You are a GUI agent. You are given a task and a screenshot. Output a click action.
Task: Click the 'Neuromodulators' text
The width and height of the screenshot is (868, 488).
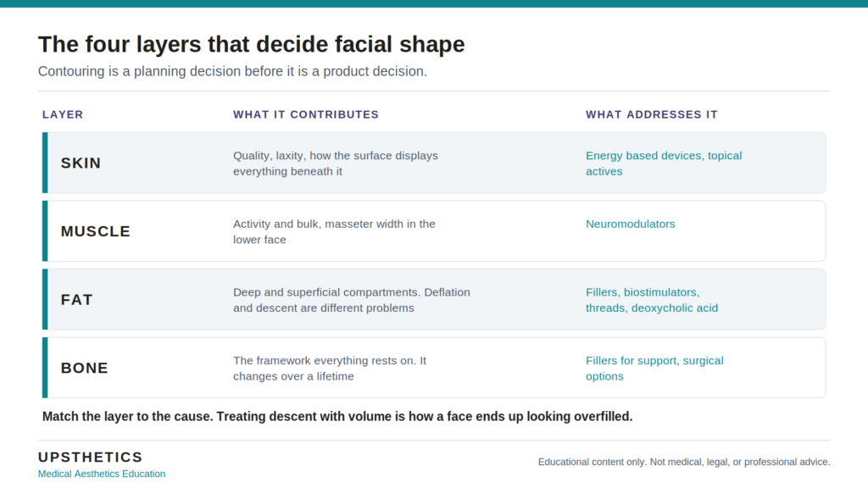click(631, 224)
